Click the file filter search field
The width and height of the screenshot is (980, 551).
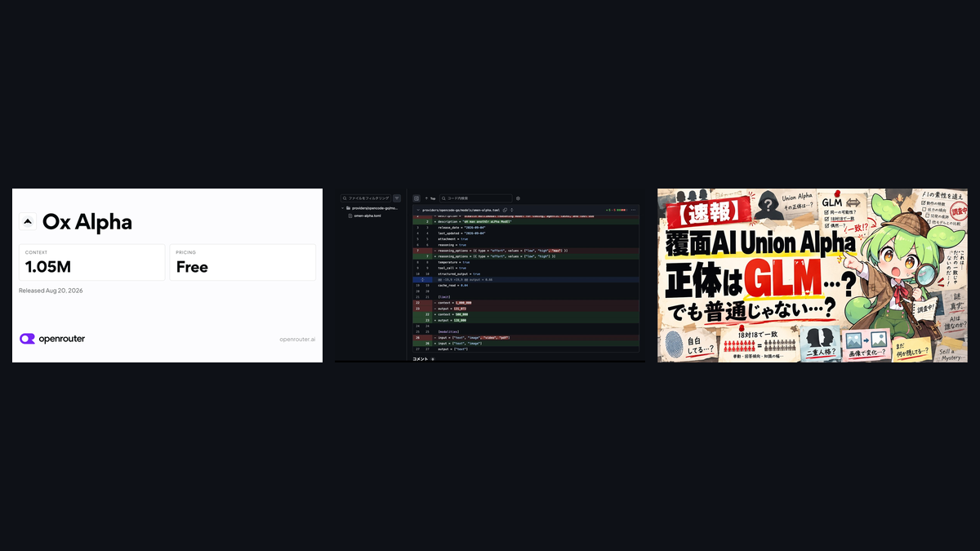(366, 198)
